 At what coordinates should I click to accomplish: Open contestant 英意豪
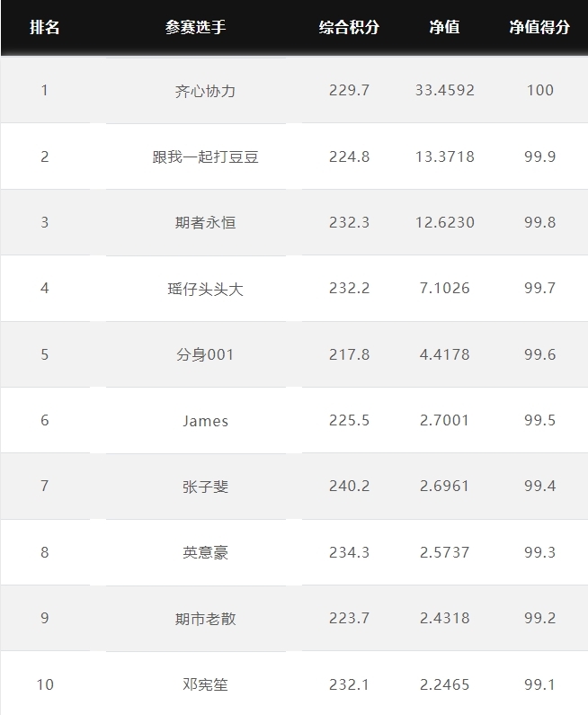205,552
